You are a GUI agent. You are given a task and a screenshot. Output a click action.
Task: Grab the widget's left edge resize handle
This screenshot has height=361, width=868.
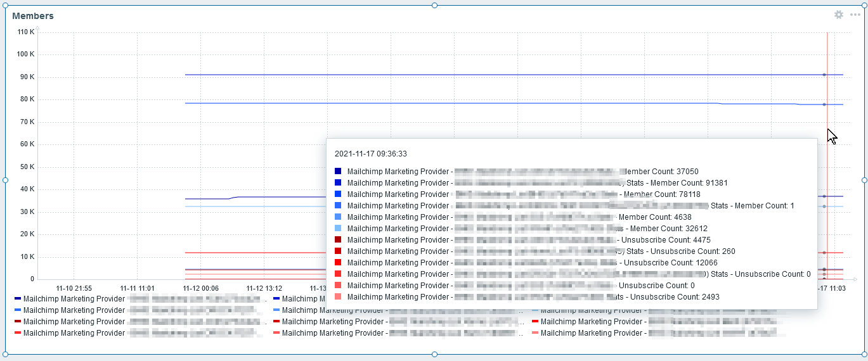(x=6, y=180)
